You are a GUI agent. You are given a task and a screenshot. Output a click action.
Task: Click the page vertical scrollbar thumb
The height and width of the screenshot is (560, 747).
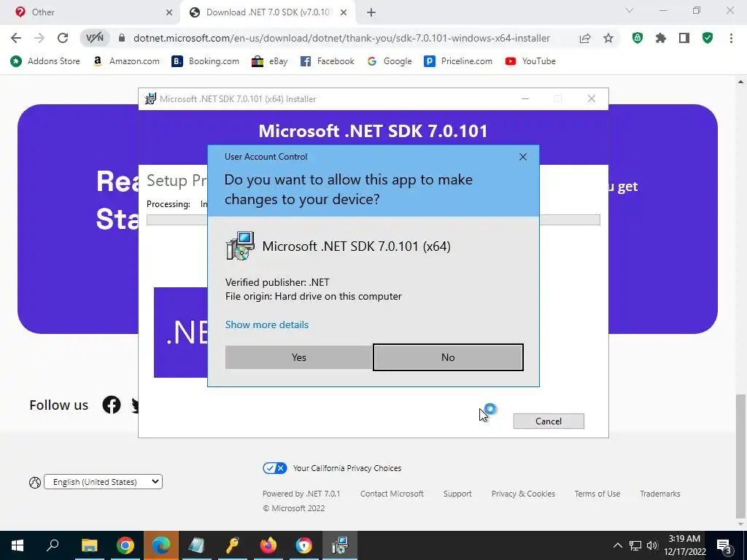pos(740,456)
